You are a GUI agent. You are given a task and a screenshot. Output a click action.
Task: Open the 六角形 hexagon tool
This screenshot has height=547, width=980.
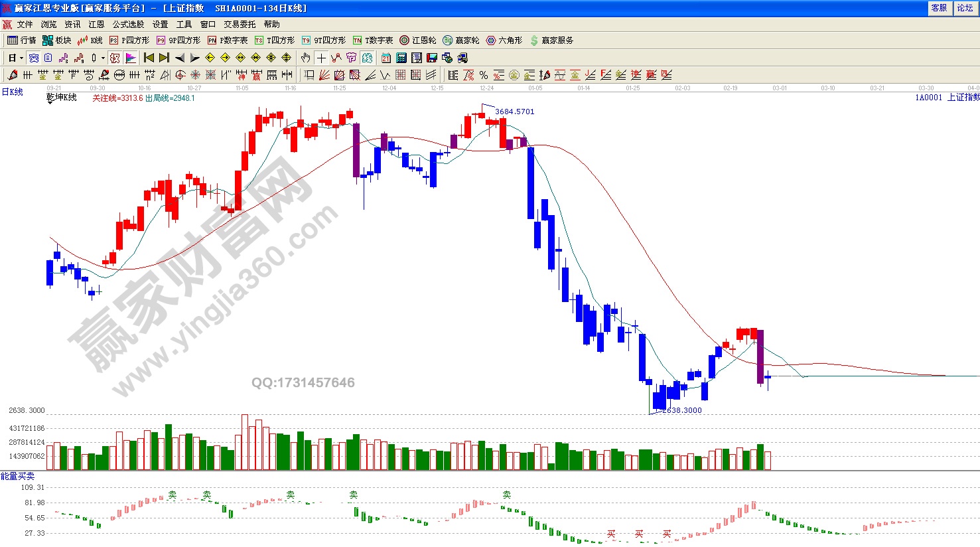coord(504,40)
